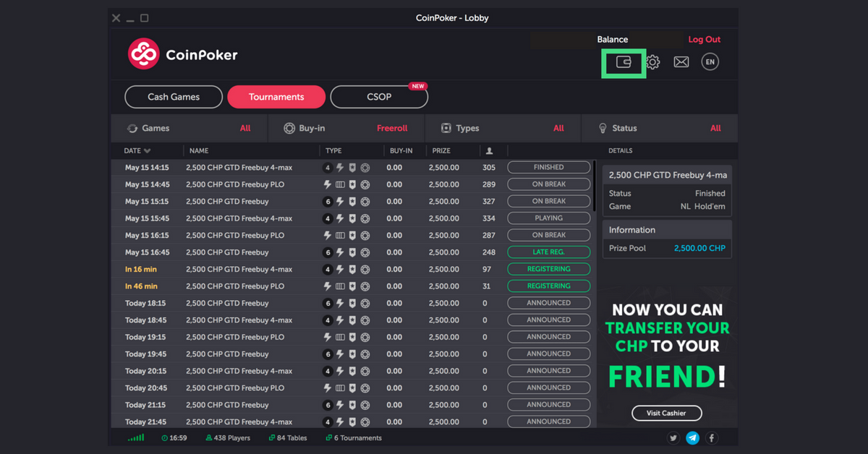This screenshot has height=454, width=868.
Task: Open the wallet cashier icon
Action: [624, 62]
